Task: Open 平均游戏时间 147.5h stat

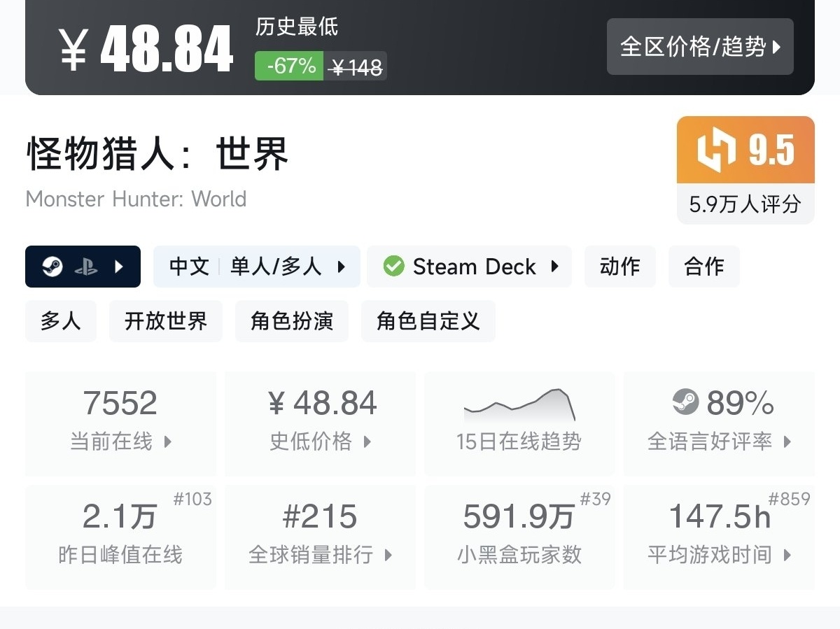Action: click(x=719, y=536)
